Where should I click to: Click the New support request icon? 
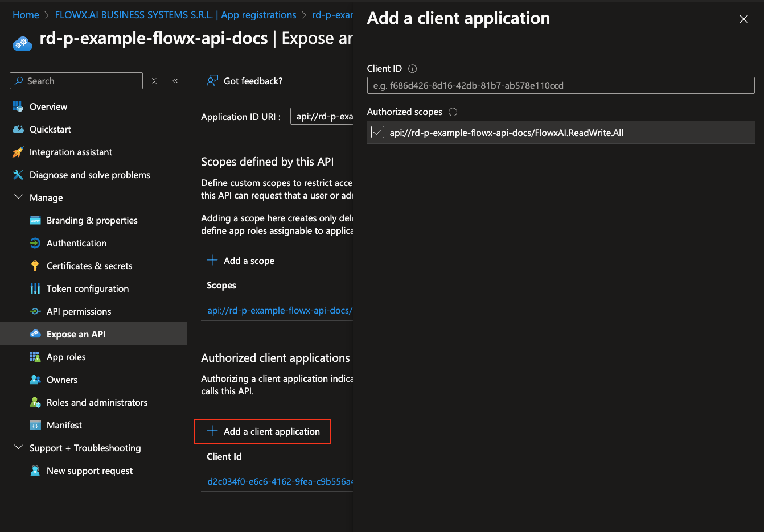pos(35,471)
